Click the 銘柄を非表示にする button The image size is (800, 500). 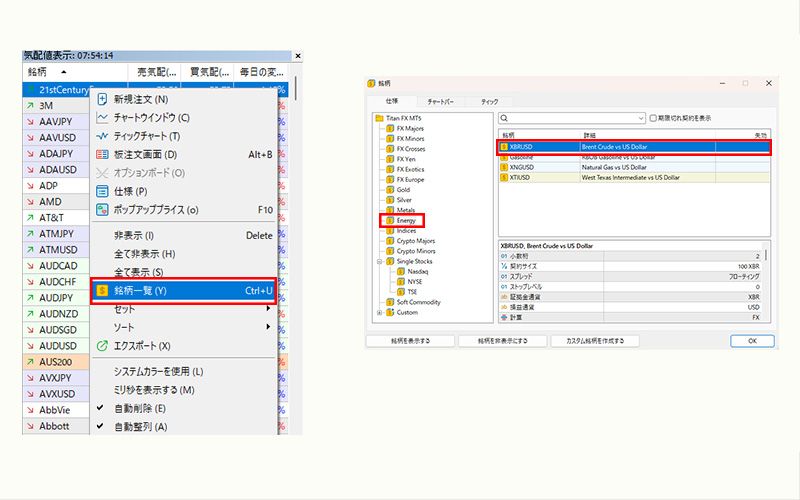pos(503,340)
